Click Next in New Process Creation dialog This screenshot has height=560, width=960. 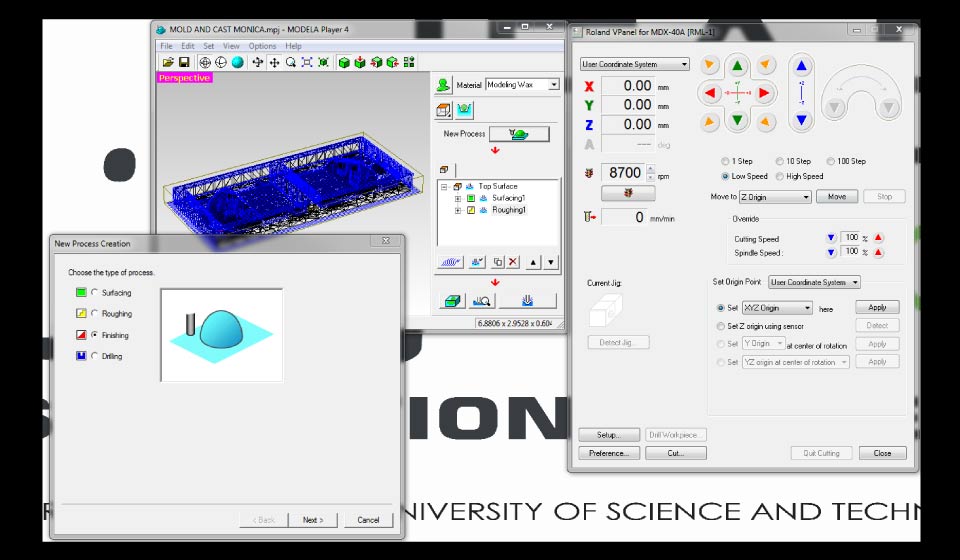[x=313, y=520]
